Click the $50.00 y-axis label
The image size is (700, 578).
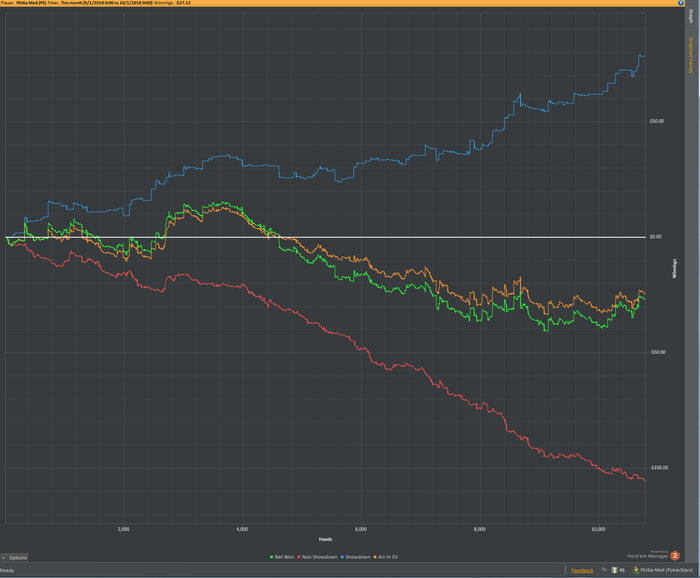(657, 121)
